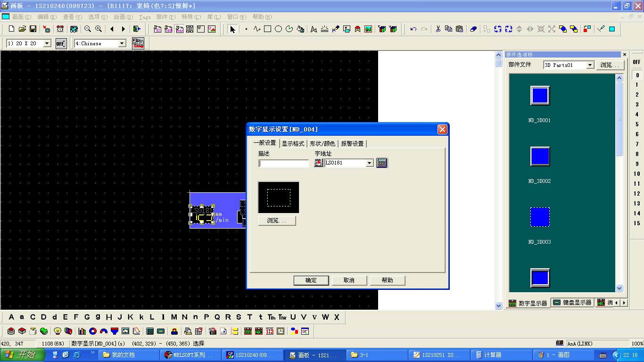
Task: Click the lamp part icon in bottom toolbar
Action: coord(58,331)
